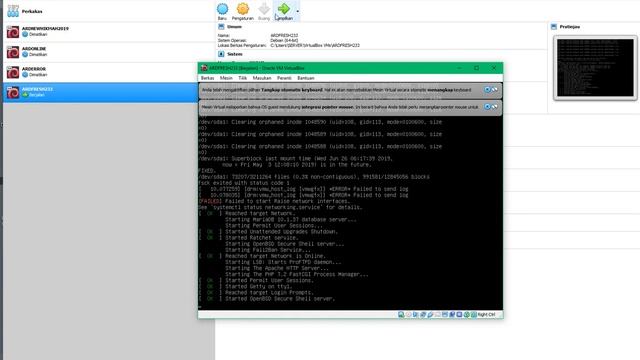Suppress future mouse integration notifications icon
The width and height of the screenshot is (640, 360).
point(494,107)
